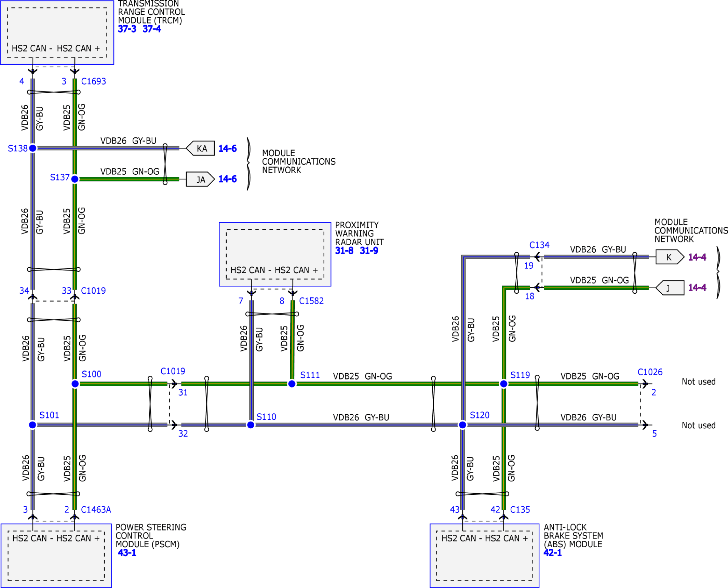Click pin number 7 at C1582
Image resolution: width=728 pixels, height=588 pixels.
[x=241, y=301]
